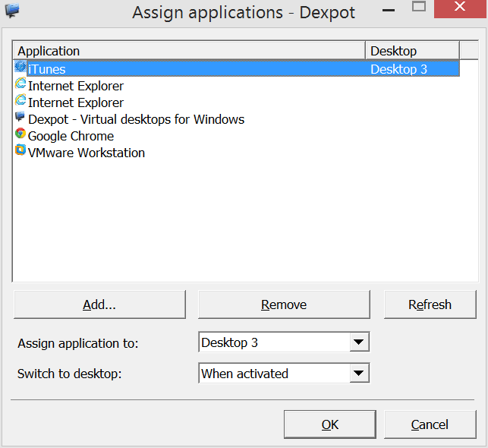Image resolution: width=488 pixels, height=448 pixels.
Task: Click the VMware Workstation icon
Action: click(20, 150)
